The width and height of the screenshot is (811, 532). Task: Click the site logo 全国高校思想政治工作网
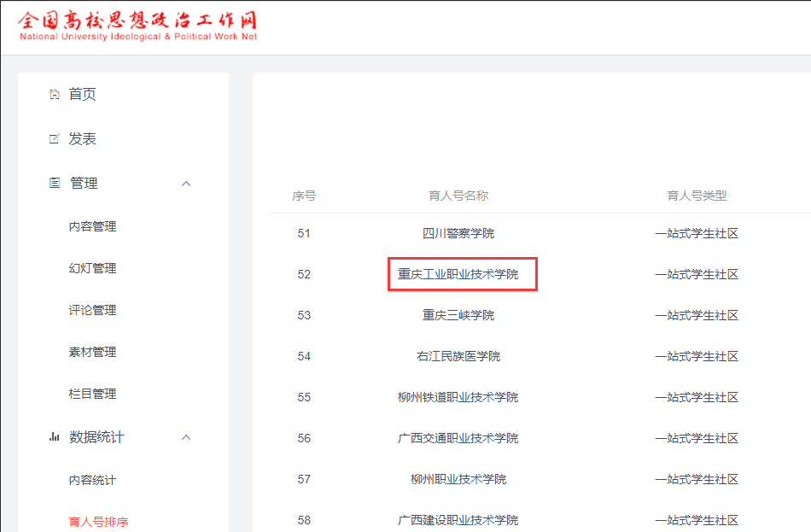pos(137,26)
